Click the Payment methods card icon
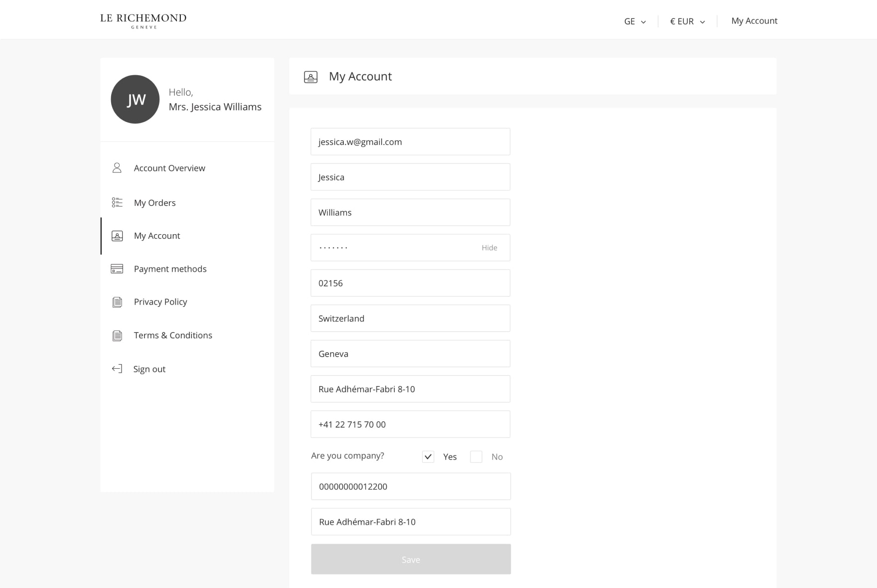 click(117, 269)
